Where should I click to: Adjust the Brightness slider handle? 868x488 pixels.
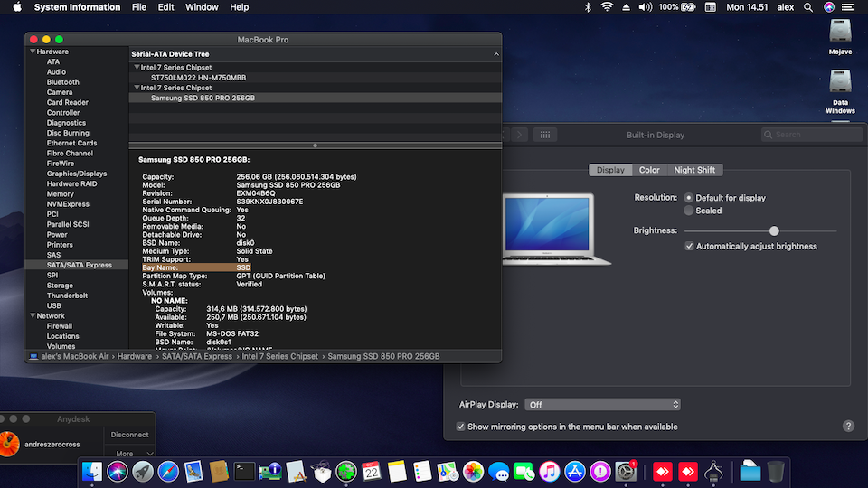coord(774,230)
